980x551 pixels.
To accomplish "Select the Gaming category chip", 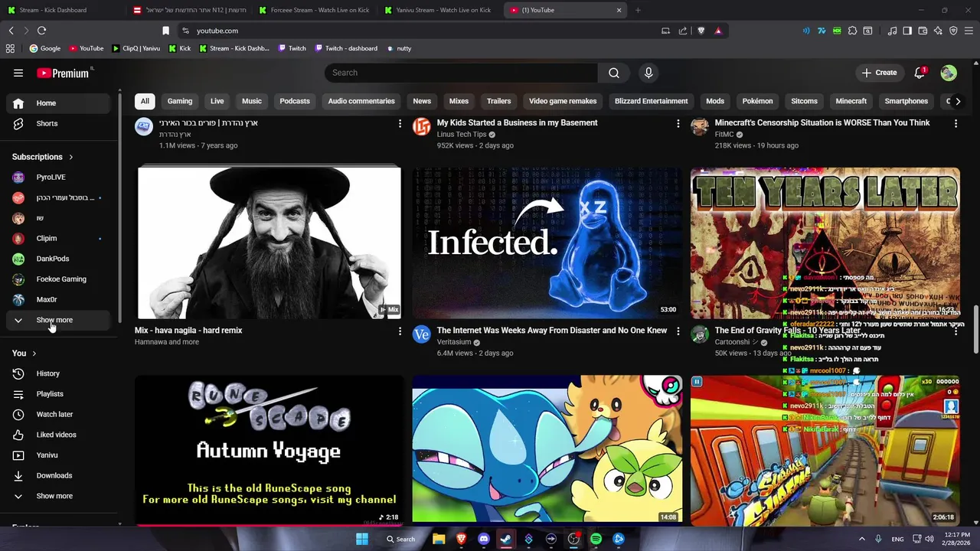I will pos(180,101).
